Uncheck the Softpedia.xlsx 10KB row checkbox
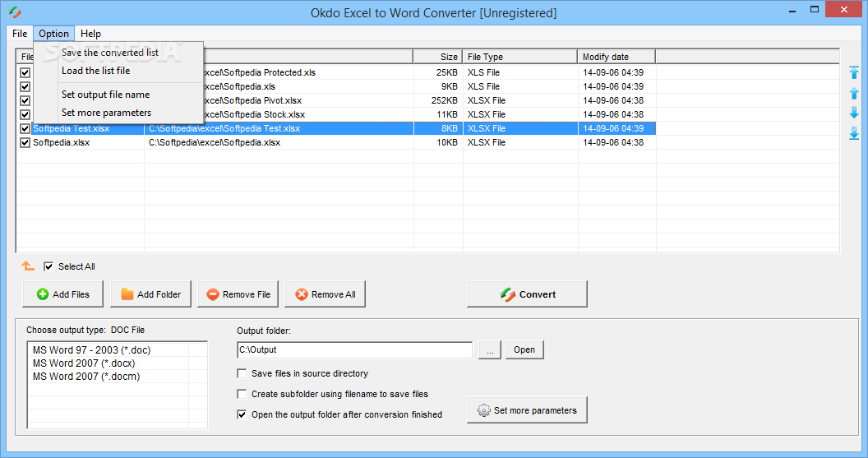 click(25, 142)
